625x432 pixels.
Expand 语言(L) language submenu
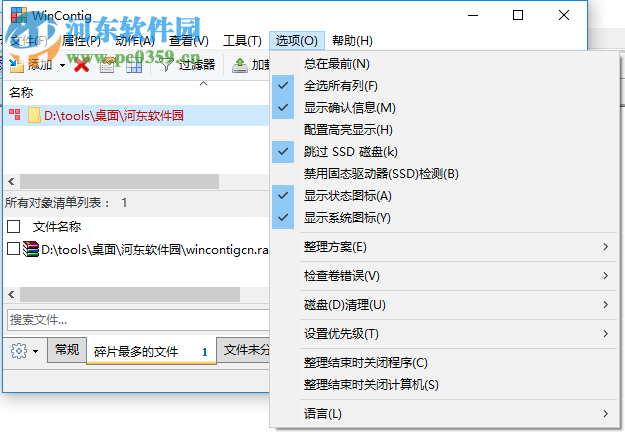[444, 414]
